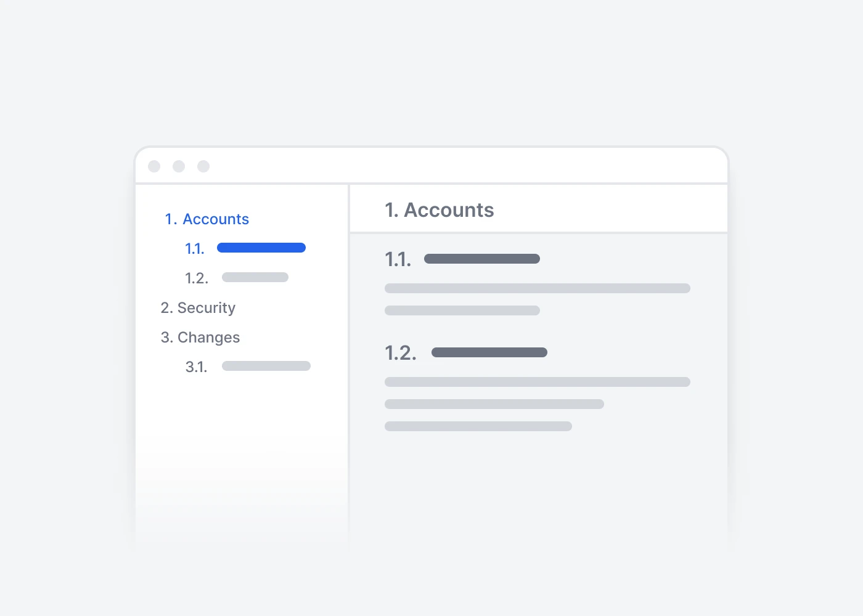Screen dimensions: 863x616
Task: Click the gray bar beside sidebar 1.2.
Action: (x=255, y=277)
